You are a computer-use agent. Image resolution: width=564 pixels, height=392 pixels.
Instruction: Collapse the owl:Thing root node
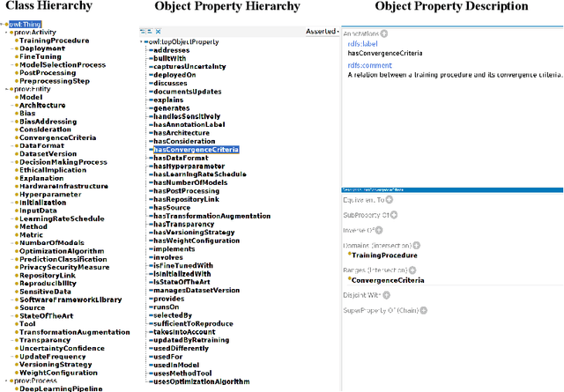click(4, 26)
